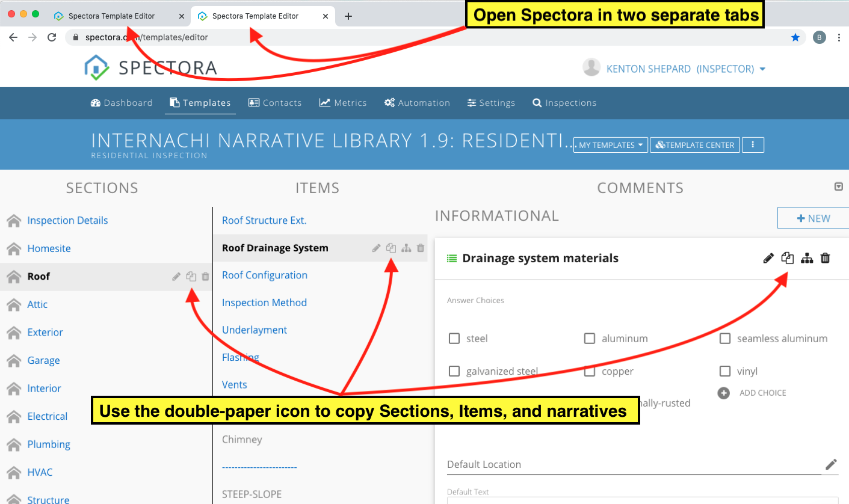Edit Drainage system materials comment pencil icon

click(768, 258)
